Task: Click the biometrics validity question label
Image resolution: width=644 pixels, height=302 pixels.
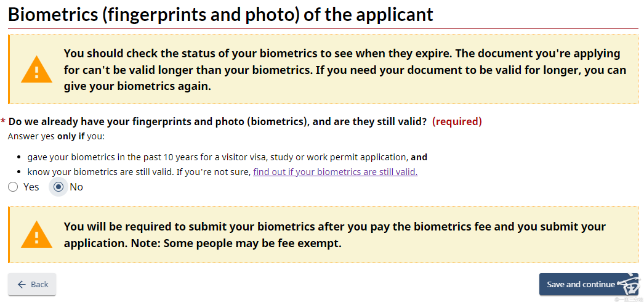Action: (217, 121)
